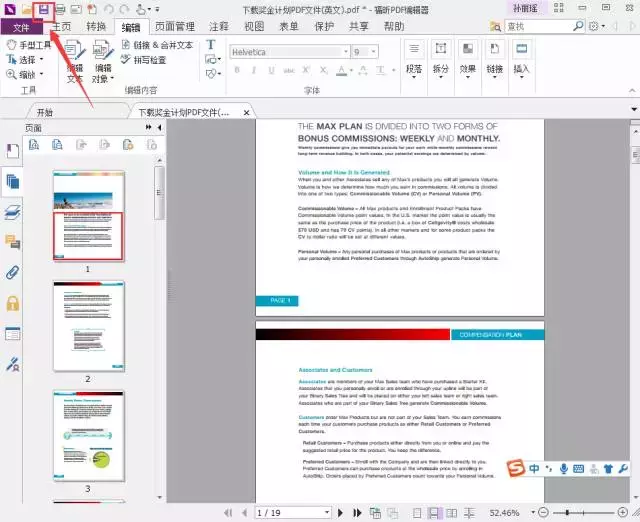Expand the page number dropdown in status bar
Screen dimensions: 640x522
[x=327, y=513]
